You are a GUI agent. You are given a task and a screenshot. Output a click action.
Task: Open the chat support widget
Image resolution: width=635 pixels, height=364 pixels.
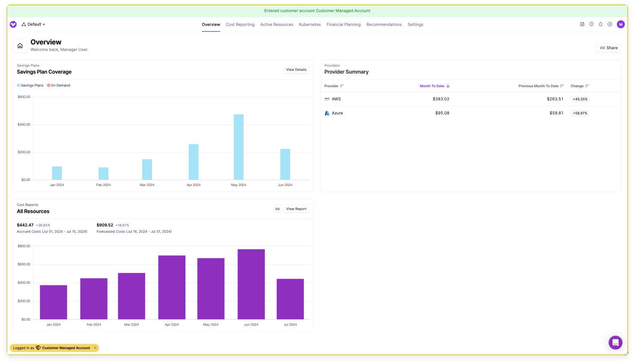click(x=616, y=343)
